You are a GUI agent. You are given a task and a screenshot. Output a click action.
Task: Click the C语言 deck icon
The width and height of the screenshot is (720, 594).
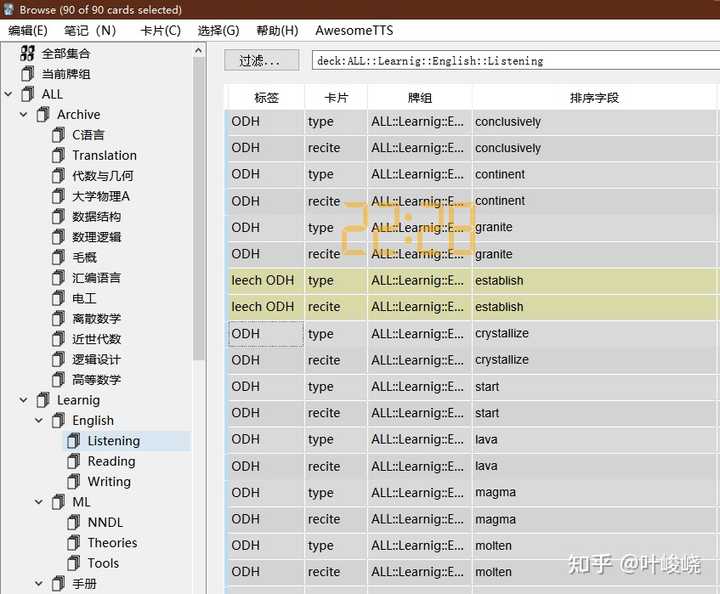coord(58,135)
